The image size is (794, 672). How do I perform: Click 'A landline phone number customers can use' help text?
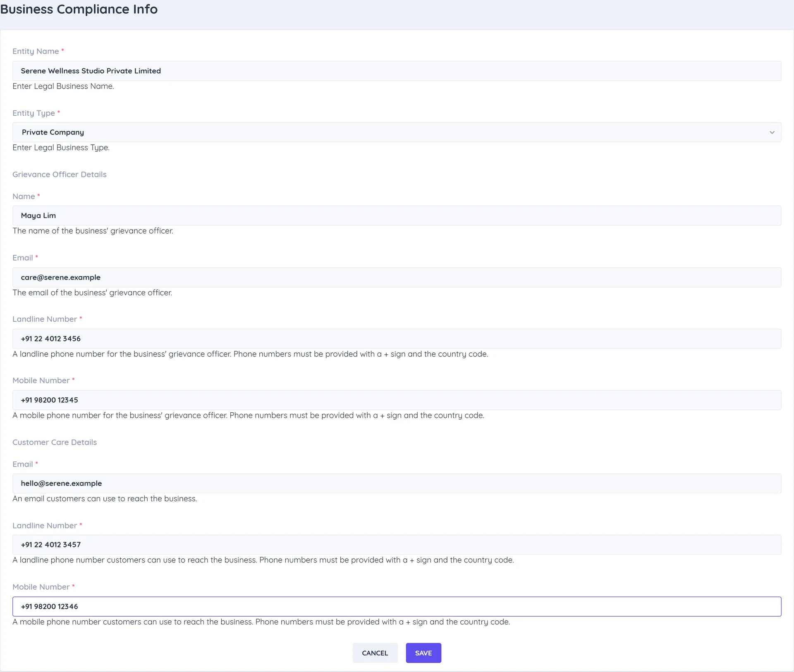coord(263,560)
